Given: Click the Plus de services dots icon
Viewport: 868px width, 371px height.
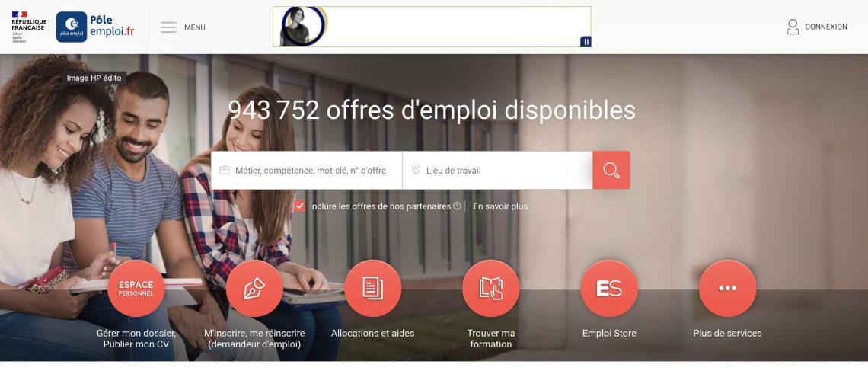Looking at the screenshot, I should [727, 288].
